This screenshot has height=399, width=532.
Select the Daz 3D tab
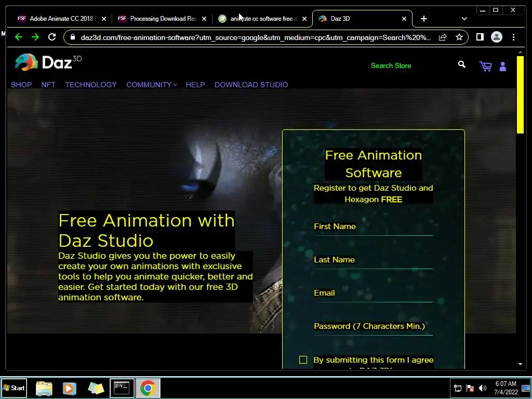point(362,19)
